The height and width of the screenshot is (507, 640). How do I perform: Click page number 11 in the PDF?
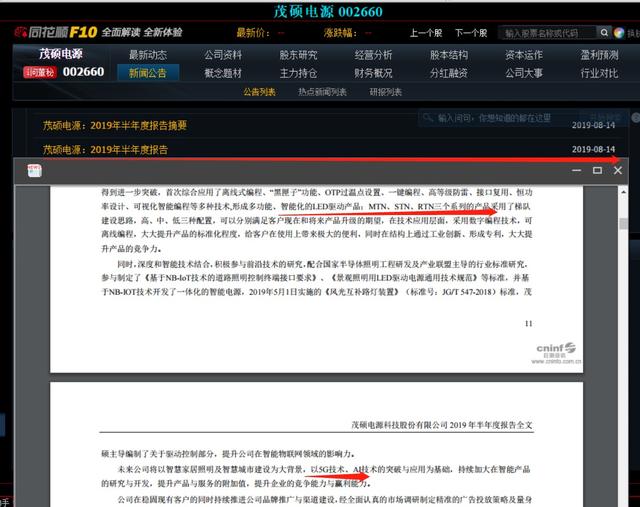click(529, 324)
